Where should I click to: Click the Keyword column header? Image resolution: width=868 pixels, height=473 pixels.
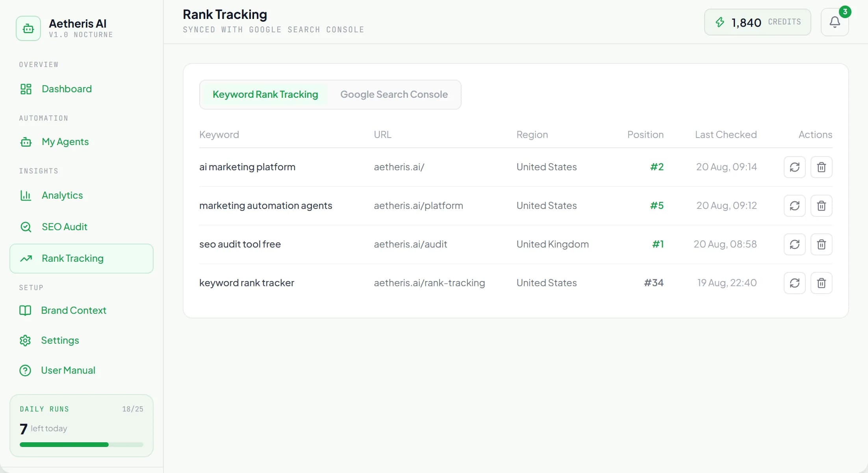219,135
